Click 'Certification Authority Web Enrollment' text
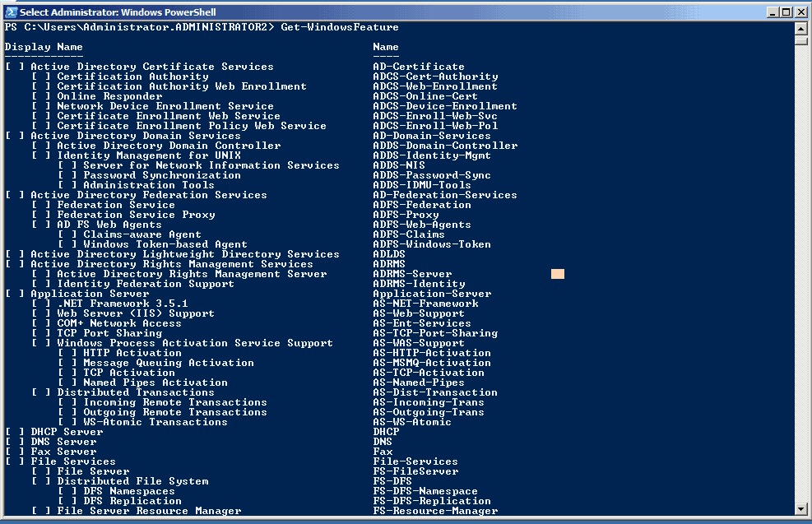 click(x=182, y=86)
